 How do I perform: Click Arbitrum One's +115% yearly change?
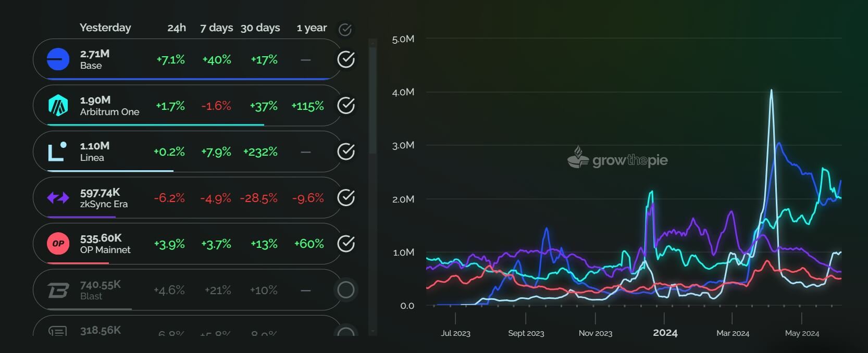point(308,106)
